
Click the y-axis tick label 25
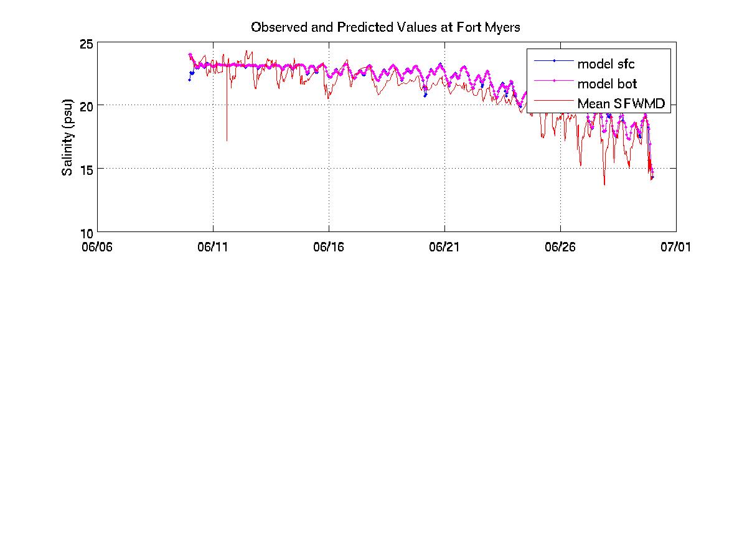click(86, 43)
